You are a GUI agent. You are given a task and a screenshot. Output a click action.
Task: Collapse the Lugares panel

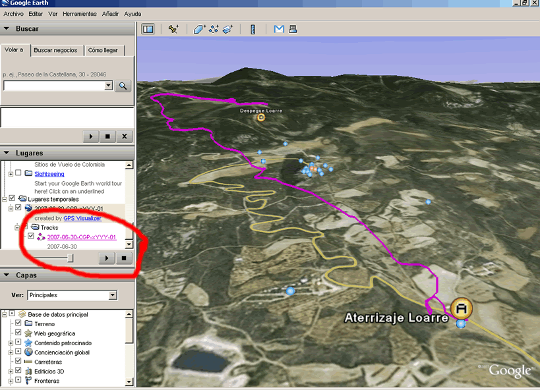[7, 153]
